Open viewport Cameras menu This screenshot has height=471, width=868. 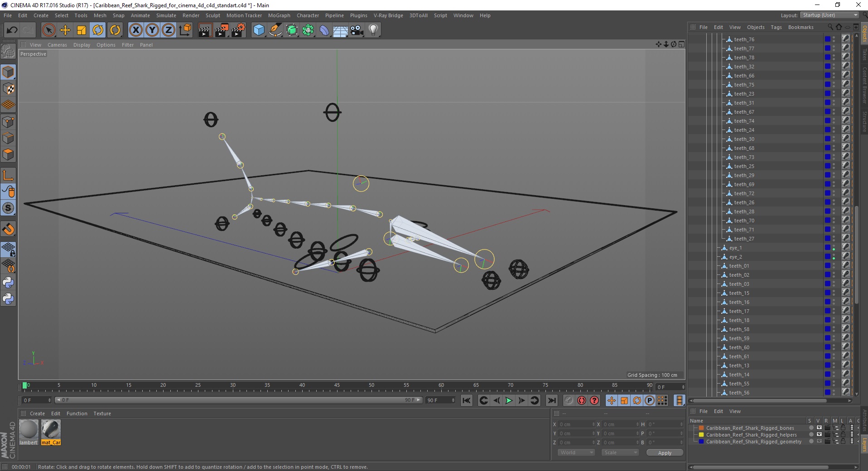pos(57,45)
